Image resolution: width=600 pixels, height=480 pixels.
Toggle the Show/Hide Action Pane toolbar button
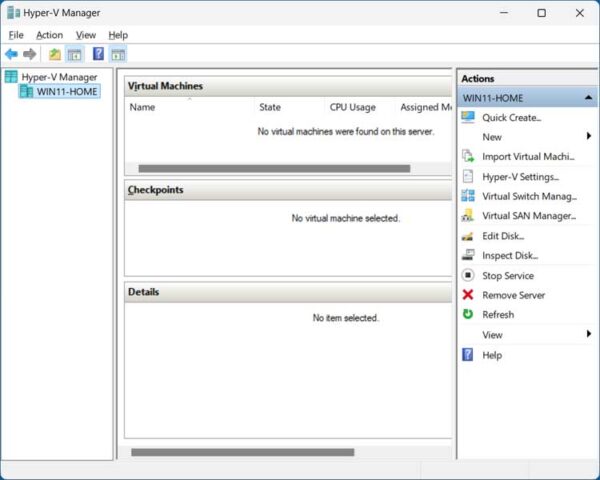point(118,54)
